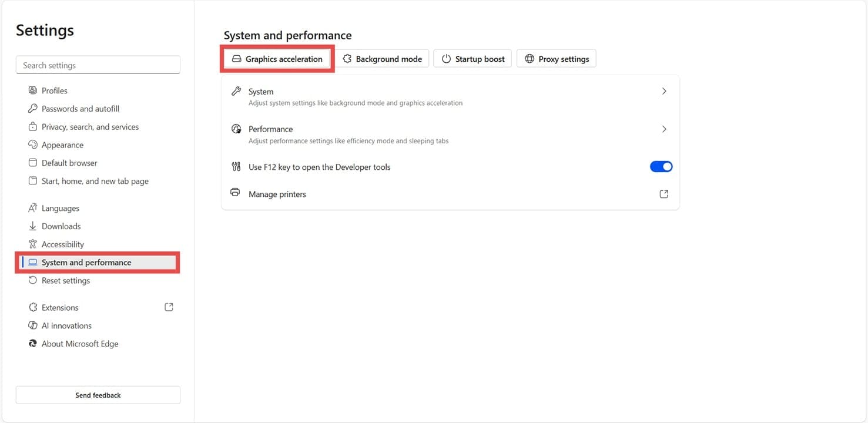The width and height of the screenshot is (868, 423).
Task: Click the Background mode button
Action: (x=382, y=59)
